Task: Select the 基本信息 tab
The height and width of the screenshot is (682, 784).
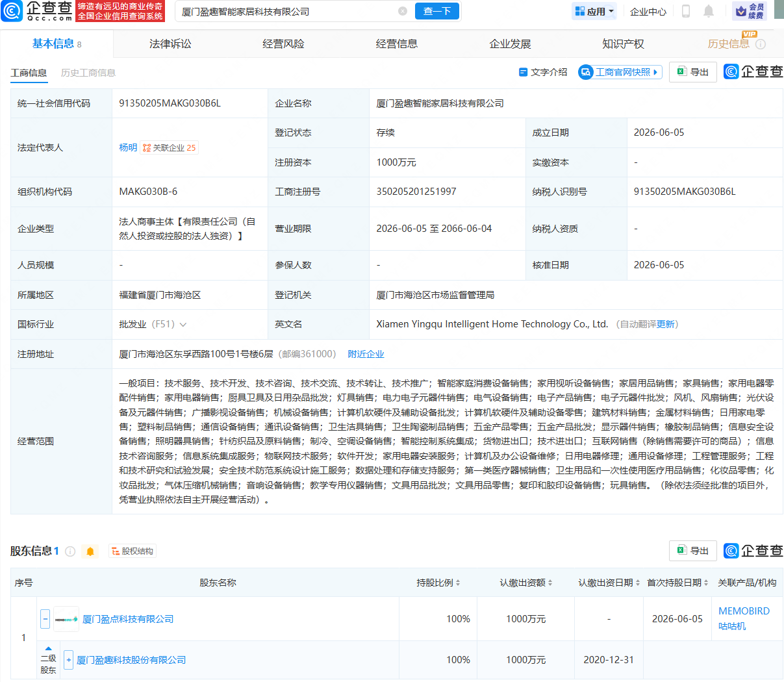Action: pos(57,44)
